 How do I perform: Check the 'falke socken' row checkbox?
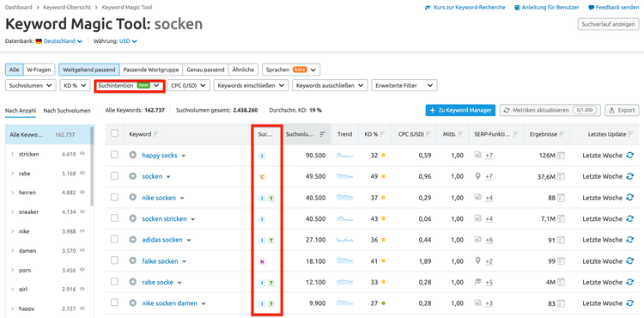pyautogui.click(x=114, y=261)
